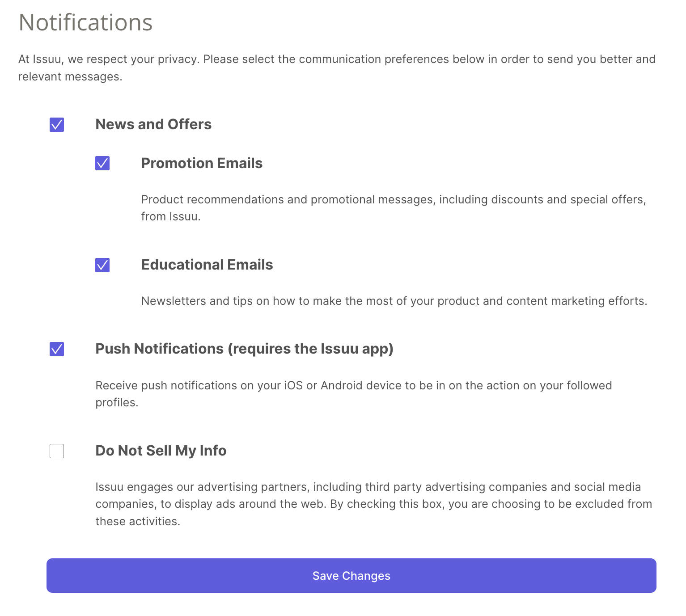686x616 pixels.
Task: Click the Issuu privacy intro paragraph
Action: pos(337,59)
